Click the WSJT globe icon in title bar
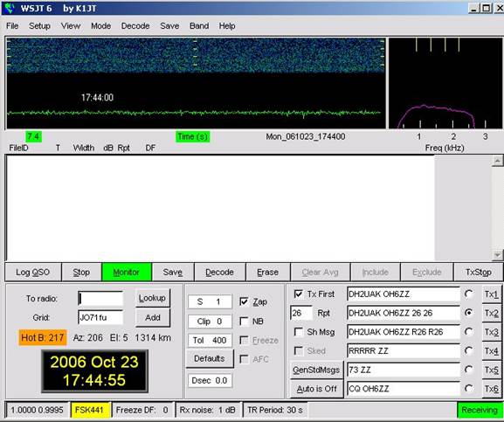Screen dimensions: 504x422 tap(10, 8)
